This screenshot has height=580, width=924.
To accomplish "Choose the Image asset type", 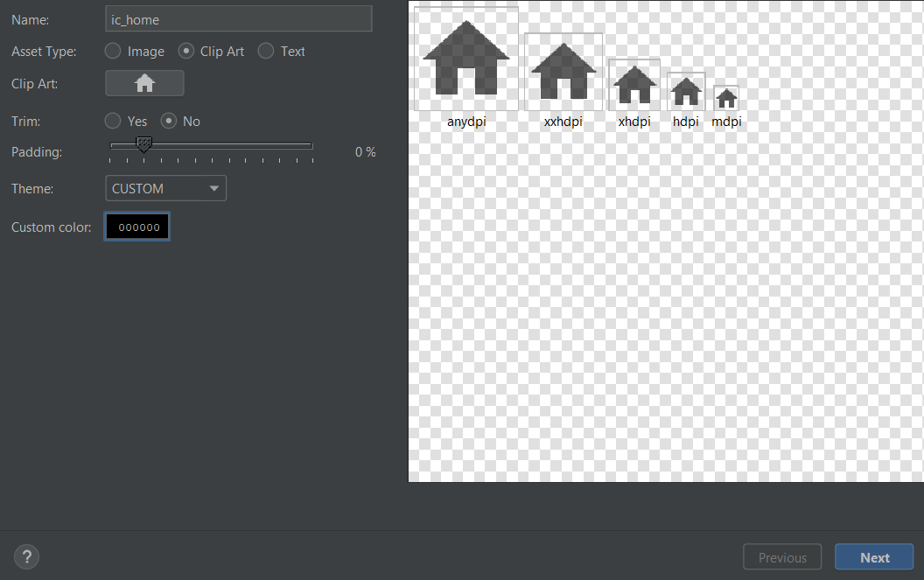I will point(135,52).
